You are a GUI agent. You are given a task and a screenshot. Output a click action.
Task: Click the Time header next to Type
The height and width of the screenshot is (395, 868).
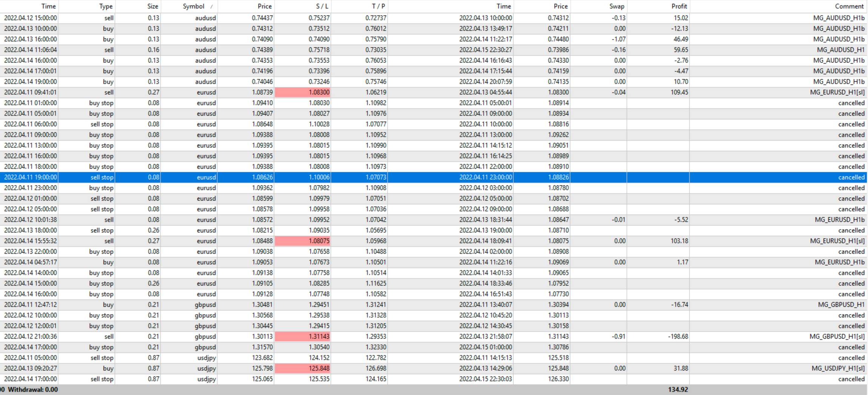pos(49,6)
